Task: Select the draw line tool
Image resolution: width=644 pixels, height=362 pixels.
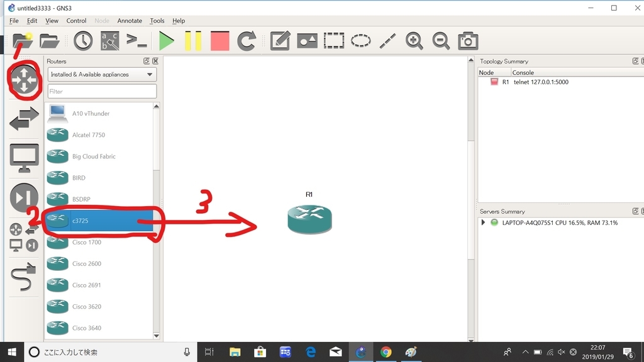Action: pyautogui.click(x=387, y=41)
